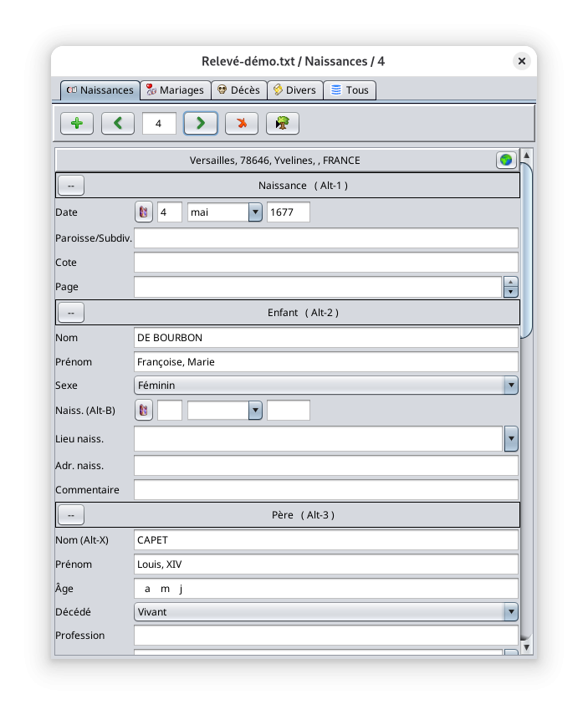Open the month dropdown showing mai
The image size is (588, 715).
[x=225, y=212]
